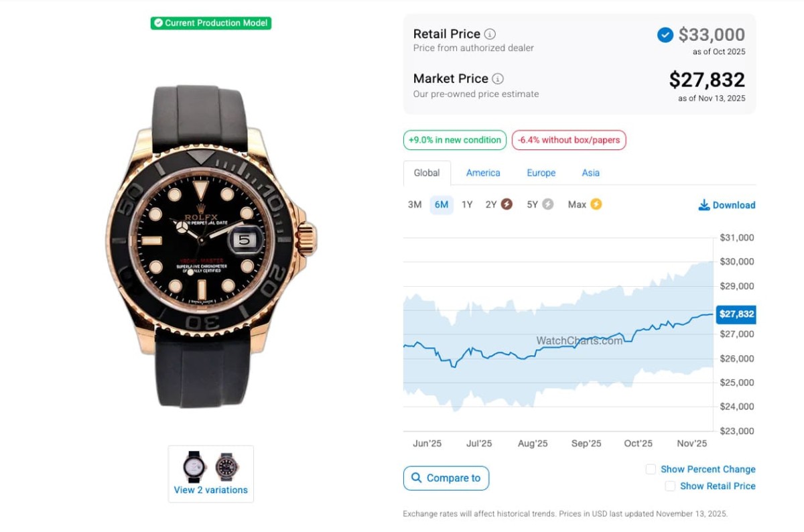
Task: Click the Download chart icon
Action: point(704,205)
